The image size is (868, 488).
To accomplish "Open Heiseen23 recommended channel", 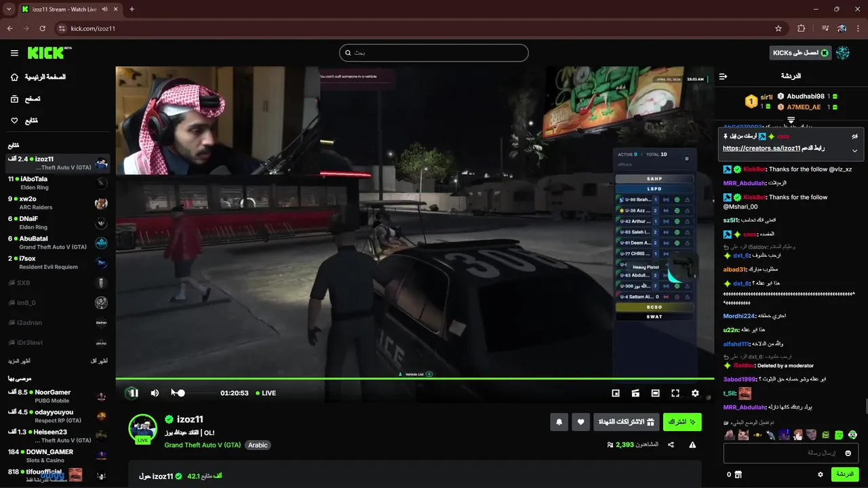I will pyautogui.click(x=58, y=436).
